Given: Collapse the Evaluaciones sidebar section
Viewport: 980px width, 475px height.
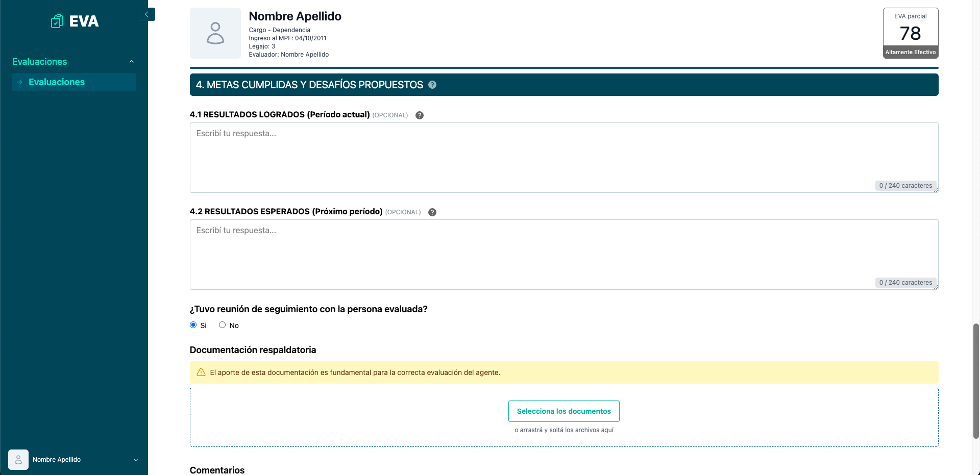Looking at the screenshot, I should pyautogui.click(x=132, y=62).
